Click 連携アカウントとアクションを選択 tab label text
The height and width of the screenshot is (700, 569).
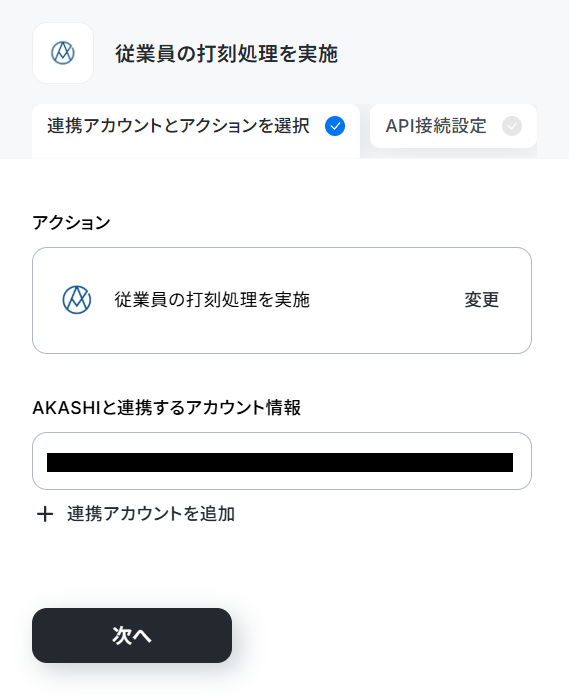tap(178, 126)
